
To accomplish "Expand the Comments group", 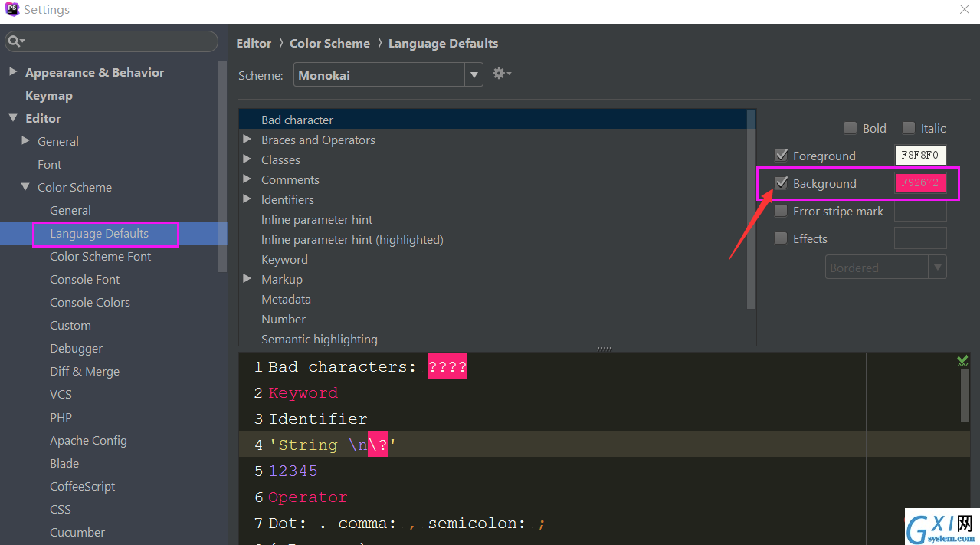I will tap(247, 179).
